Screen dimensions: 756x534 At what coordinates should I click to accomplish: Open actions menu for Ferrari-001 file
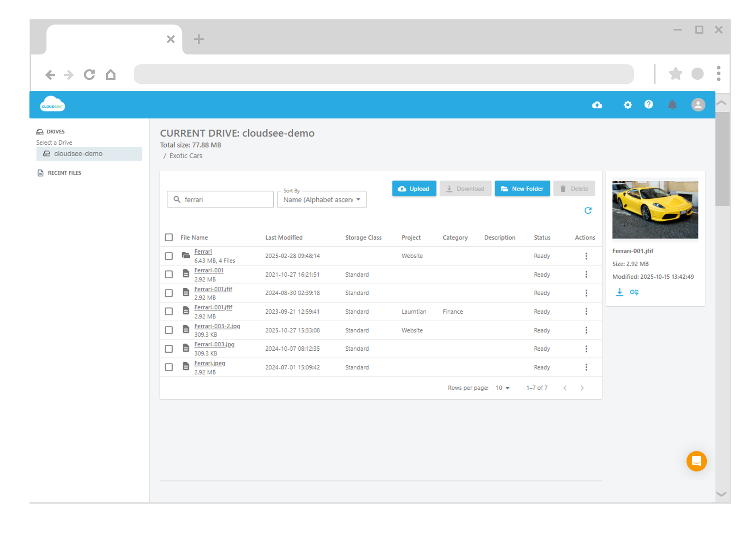tap(586, 274)
